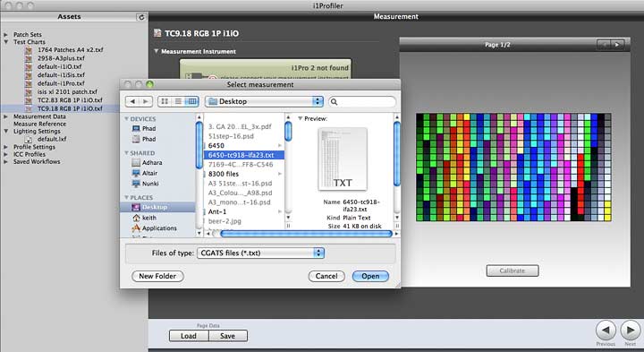Expand the Profile Settings node
This screenshot has height=352, width=644.
click(5, 147)
